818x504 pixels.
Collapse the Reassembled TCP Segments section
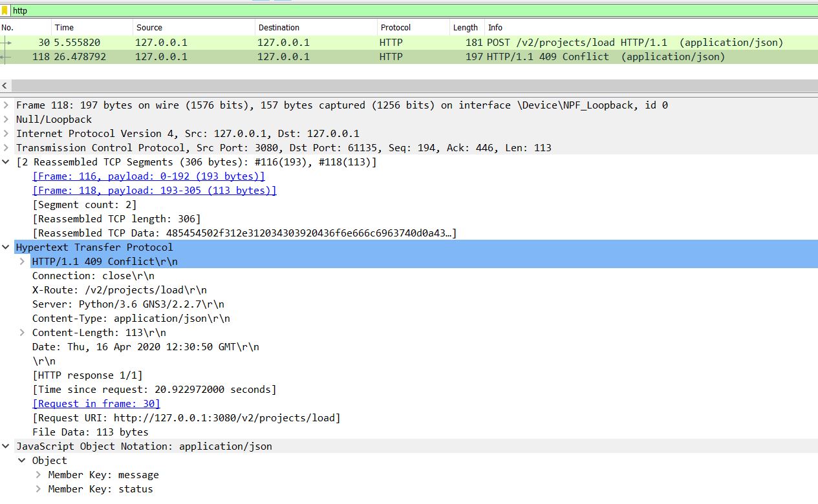pos(6,162)
